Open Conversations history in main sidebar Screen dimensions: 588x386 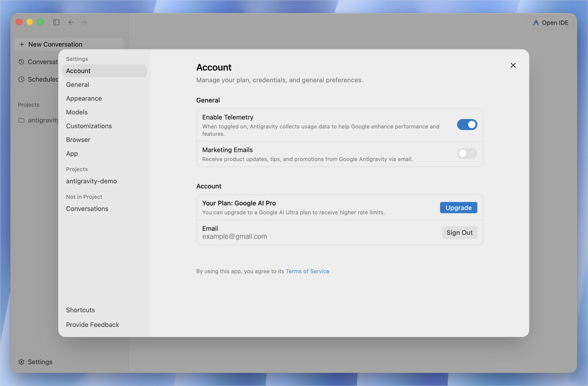click(38, 62)
